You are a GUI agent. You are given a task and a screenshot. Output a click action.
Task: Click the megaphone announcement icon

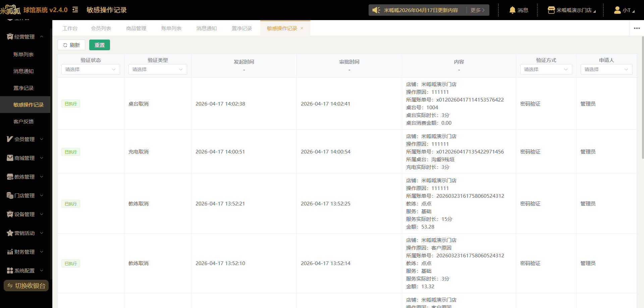[x=376, y=10]
